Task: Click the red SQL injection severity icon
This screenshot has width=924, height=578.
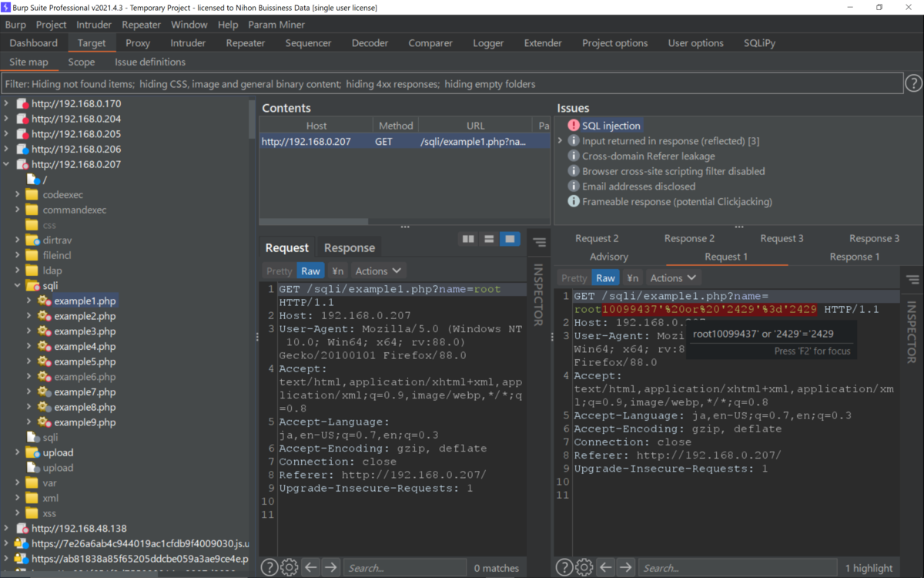Action: [x=574, y=126]
